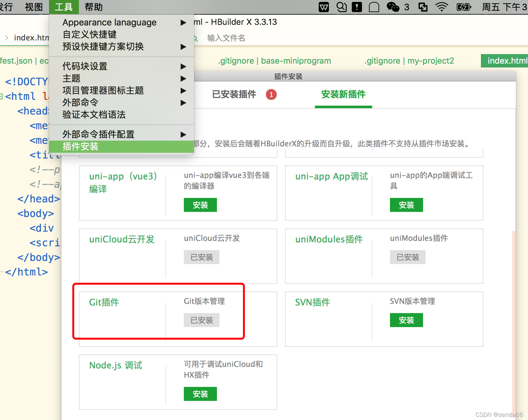The image size is (528, 420).
Task: Click 已安装 button for uniCloud云开发
Action: click(x=202, y=257)
